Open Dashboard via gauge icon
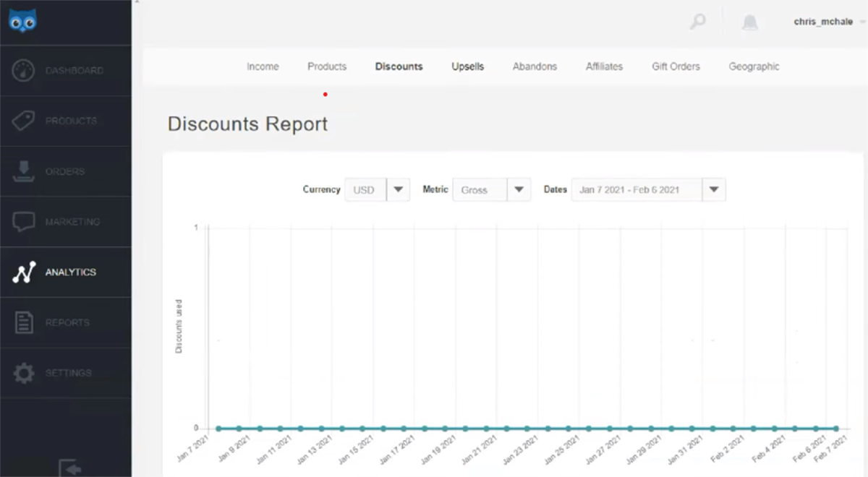Viewport: 868px width, 477px height. click(x=24, y=71)
